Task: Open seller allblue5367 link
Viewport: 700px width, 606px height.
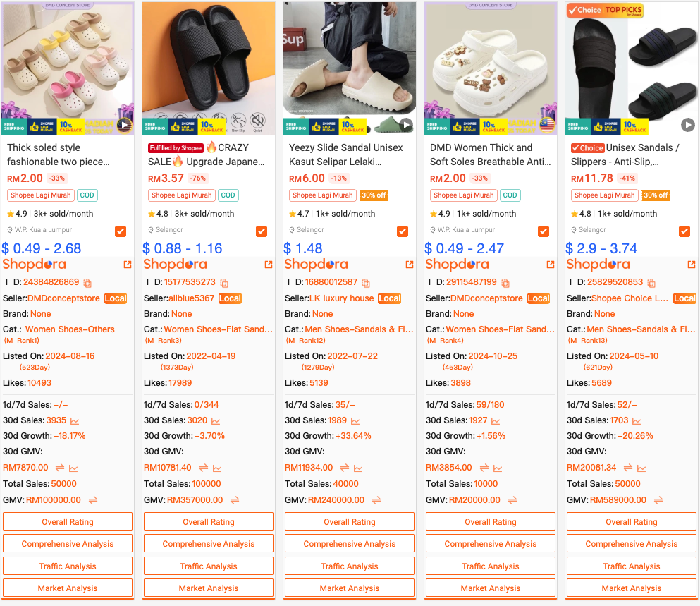Action: point(191,298)
